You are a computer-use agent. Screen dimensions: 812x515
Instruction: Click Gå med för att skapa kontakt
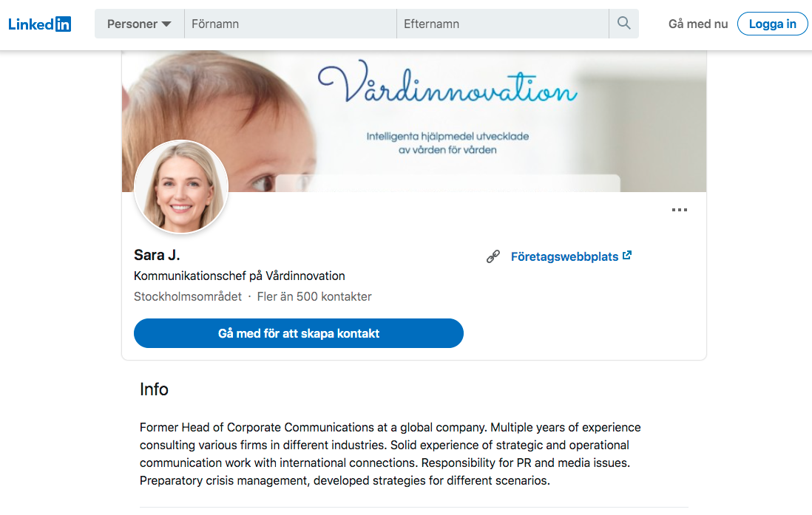(298, 333)
